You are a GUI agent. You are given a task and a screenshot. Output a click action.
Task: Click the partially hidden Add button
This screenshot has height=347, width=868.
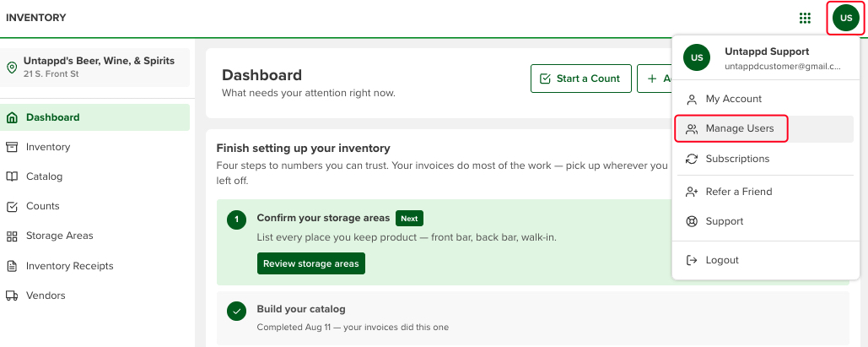point(655,79)
